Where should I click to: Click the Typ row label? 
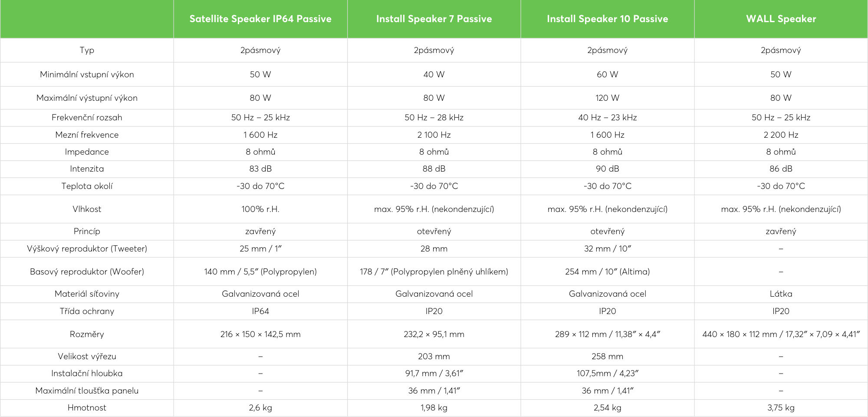pos(87,50)
